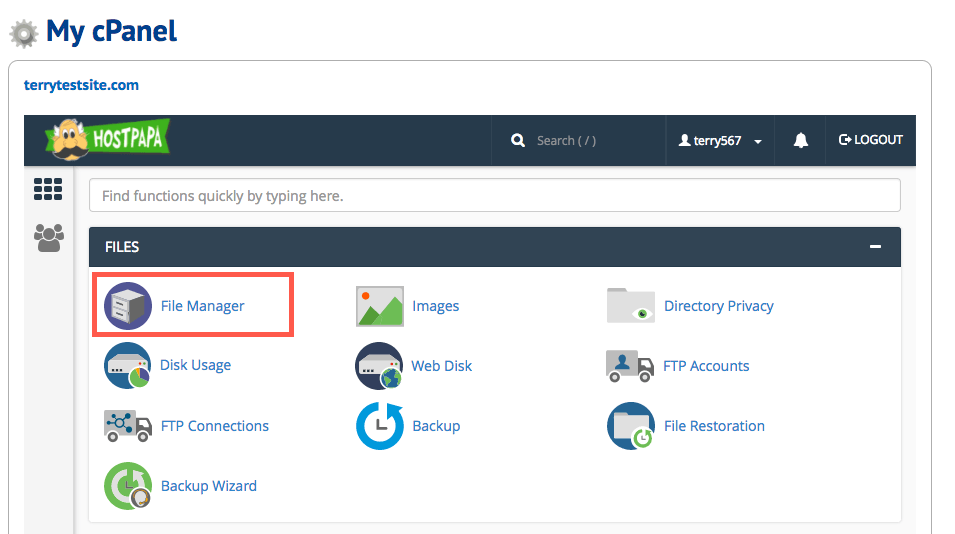
Task: Click the FTP Accounts text link
Action: pos(706,365)
